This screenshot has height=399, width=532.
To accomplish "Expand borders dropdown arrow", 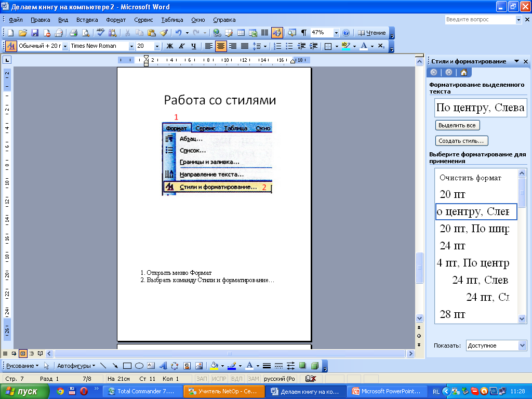I will [337, 46].
